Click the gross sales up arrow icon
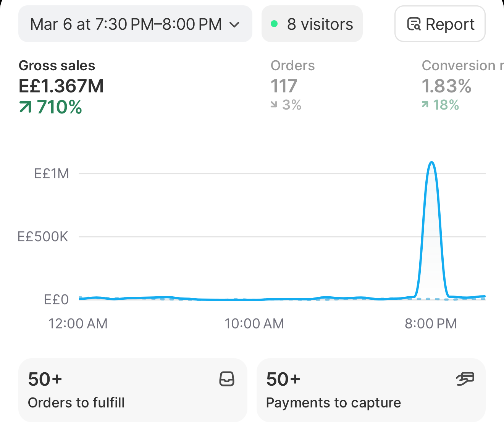 25,107
